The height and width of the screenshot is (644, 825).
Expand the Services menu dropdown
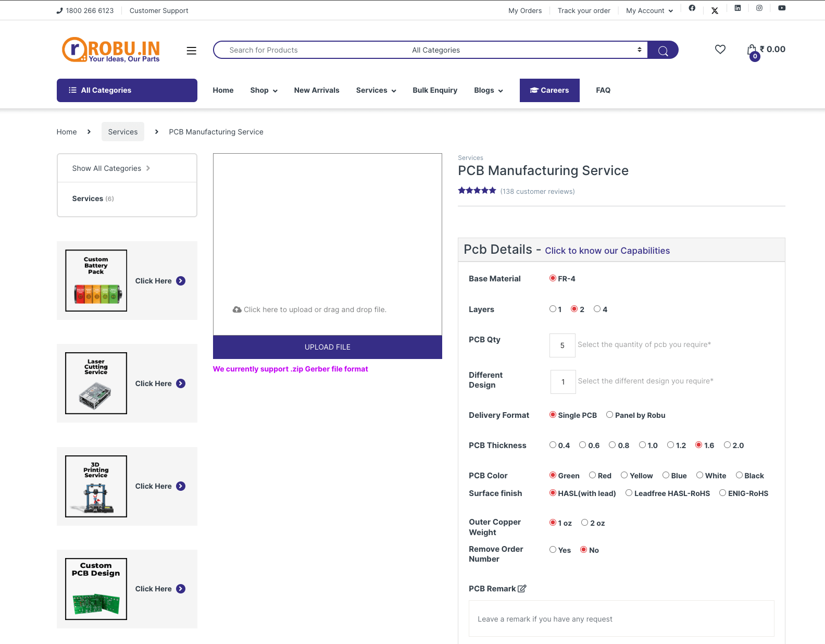pyautogui.click(x=376, y=90)
